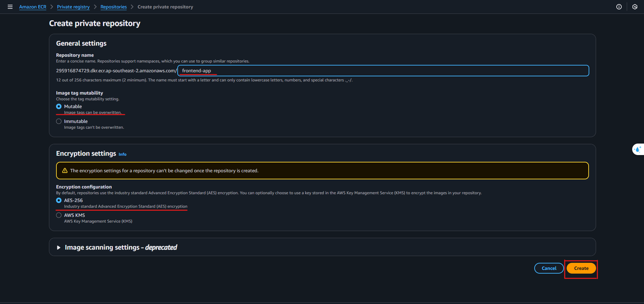The image size is (644, 304).
Task: Click the triangle arrow beside Image scanning settings
Action: click(x=59, y=248)
